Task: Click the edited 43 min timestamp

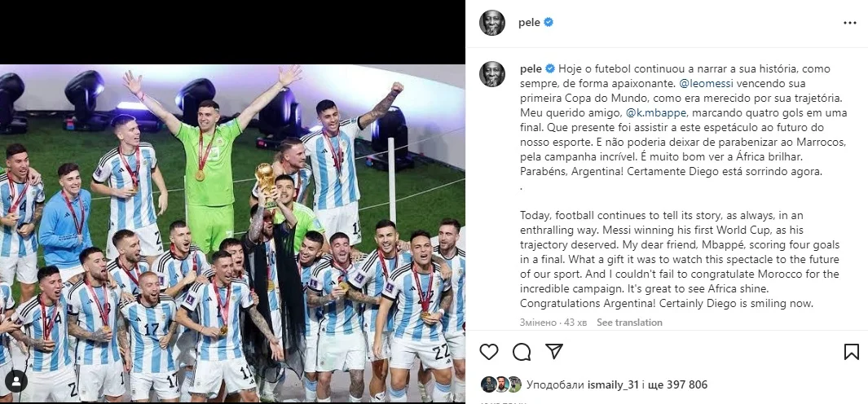Action: pos(553,322)
